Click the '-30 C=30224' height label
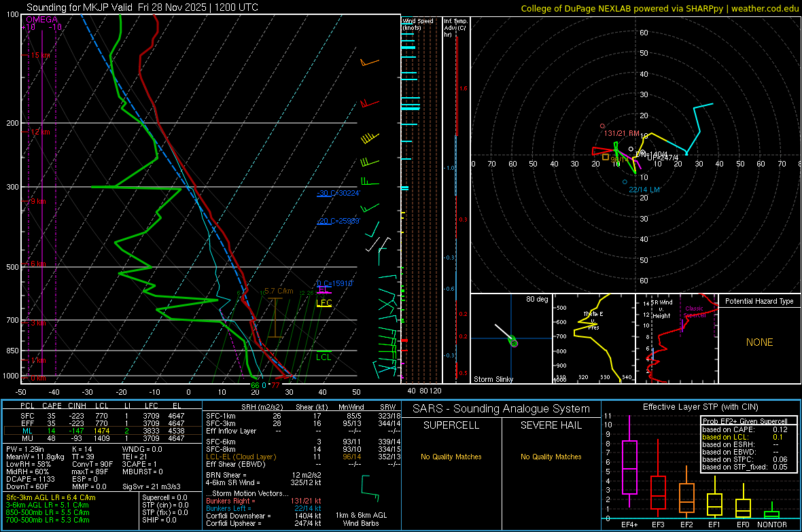The width and height of the screenshot is (802, 532). click(x=338, y=193)
